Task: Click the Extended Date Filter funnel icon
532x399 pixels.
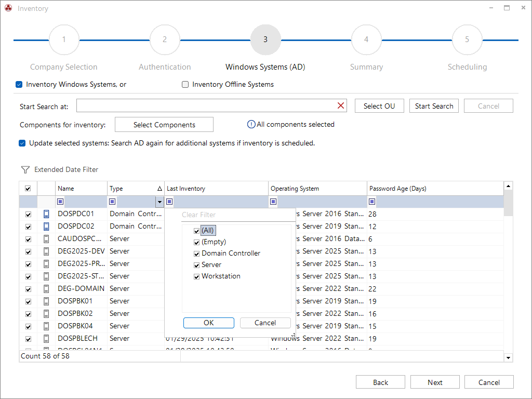Action: pos(25,170)
